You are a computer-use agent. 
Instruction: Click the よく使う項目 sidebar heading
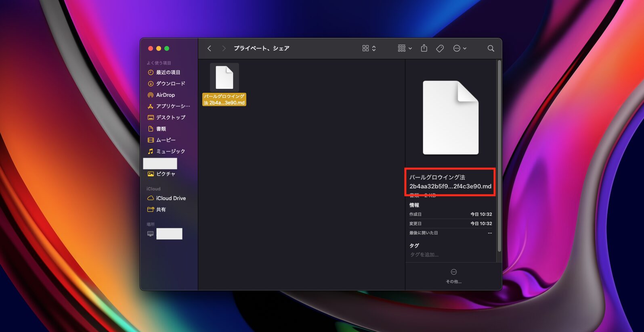[x=159, y=63]
